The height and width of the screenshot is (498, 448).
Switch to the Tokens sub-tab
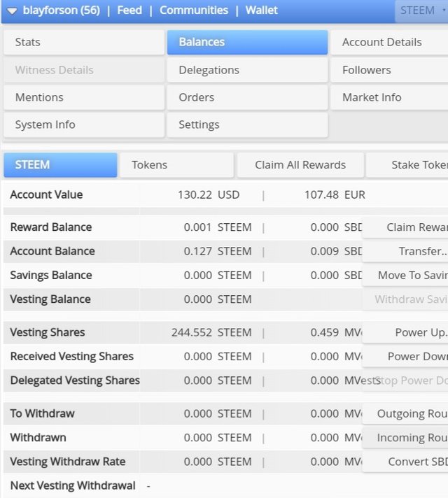(177, 165)
